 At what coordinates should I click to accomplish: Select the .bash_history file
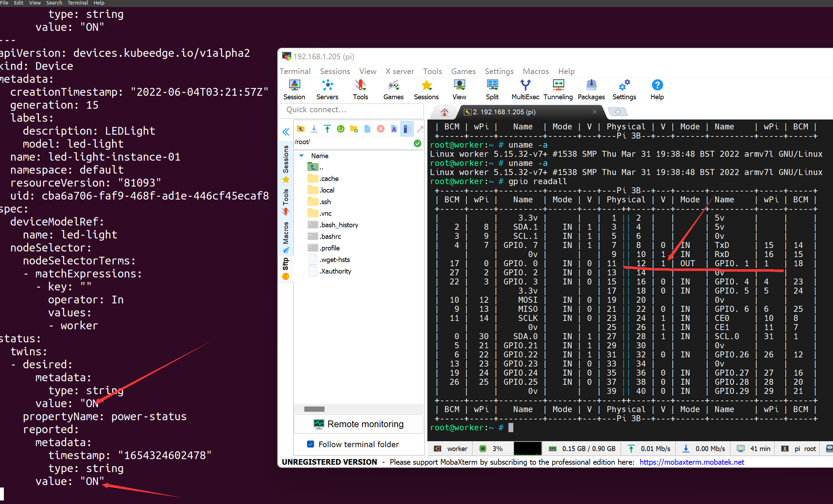[333, 225]
